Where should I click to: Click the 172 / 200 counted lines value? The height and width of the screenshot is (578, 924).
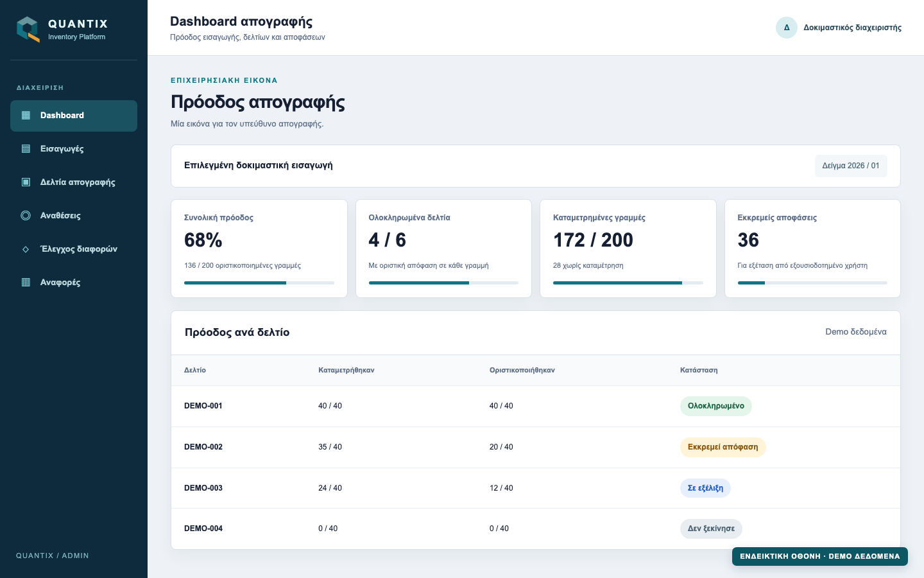[593, 240]
